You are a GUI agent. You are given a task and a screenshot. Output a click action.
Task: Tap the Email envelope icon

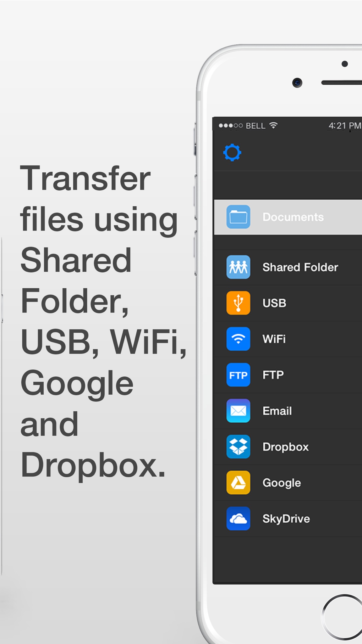point(238,411)
